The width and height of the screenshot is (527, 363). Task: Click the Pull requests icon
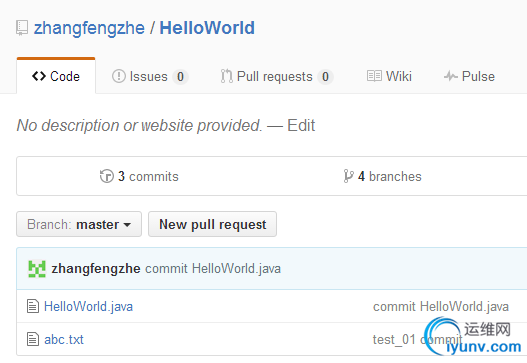coord(227,76)
